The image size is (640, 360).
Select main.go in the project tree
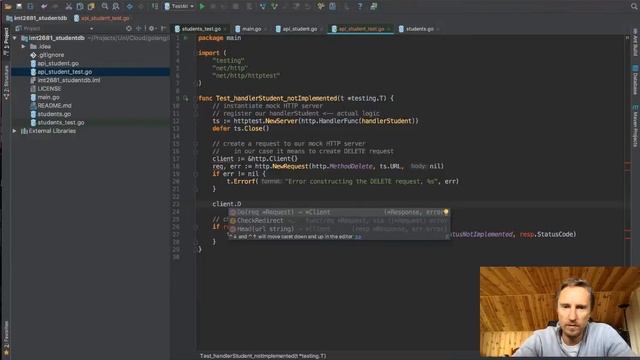[48, 97]
